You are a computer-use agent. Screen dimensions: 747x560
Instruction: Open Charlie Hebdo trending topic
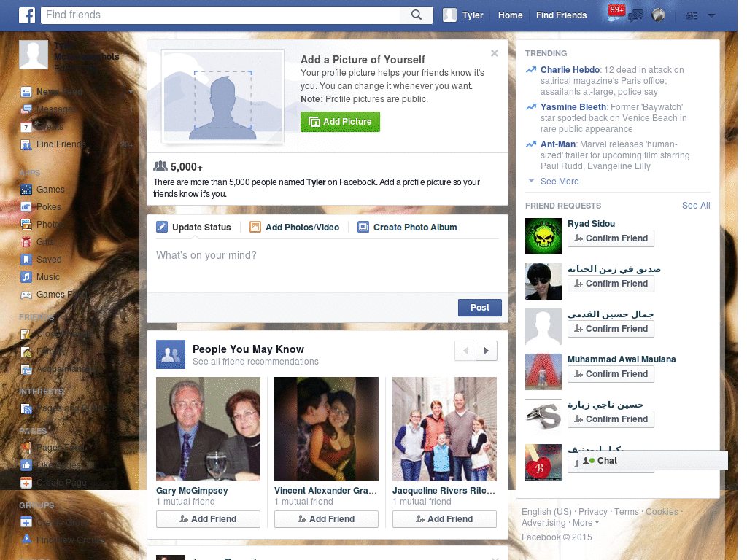pyautogui.click(x=570, y=69)
